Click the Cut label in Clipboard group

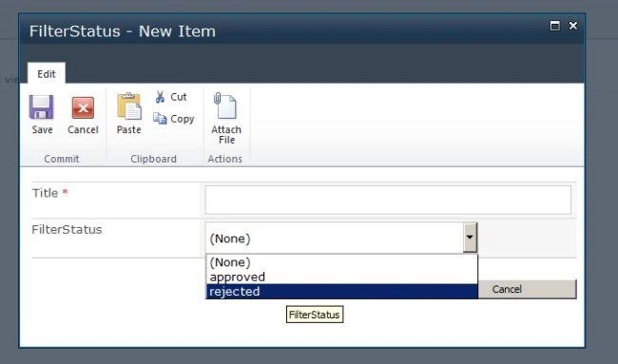[x=179, y=97]
